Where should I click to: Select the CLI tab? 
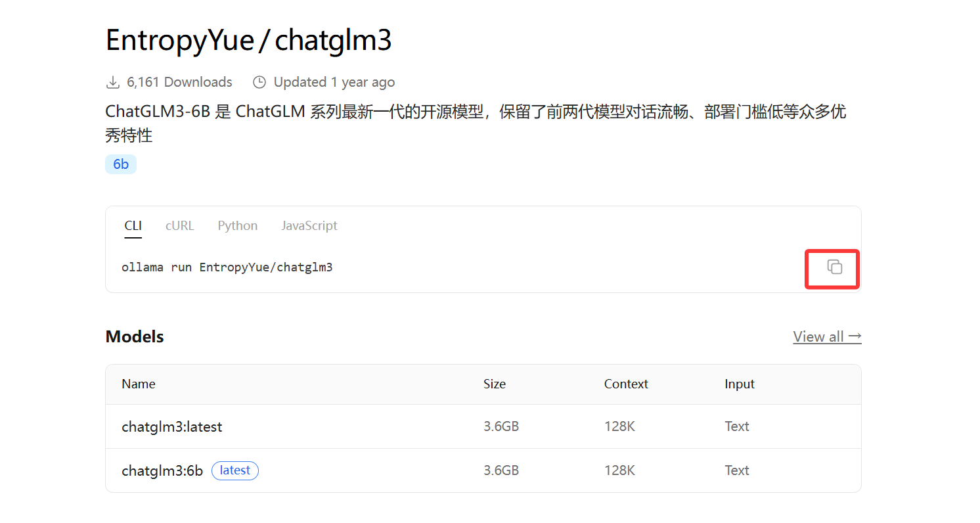(x=133, y=225)
